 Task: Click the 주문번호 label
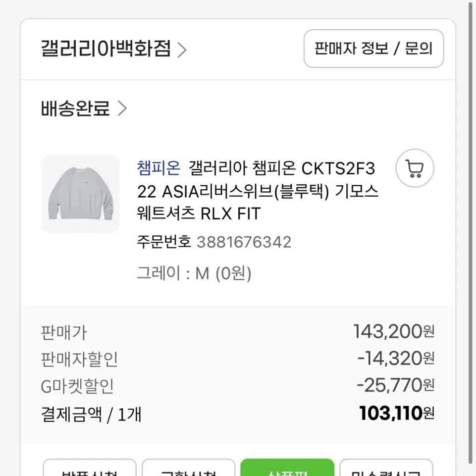(164, 242)
